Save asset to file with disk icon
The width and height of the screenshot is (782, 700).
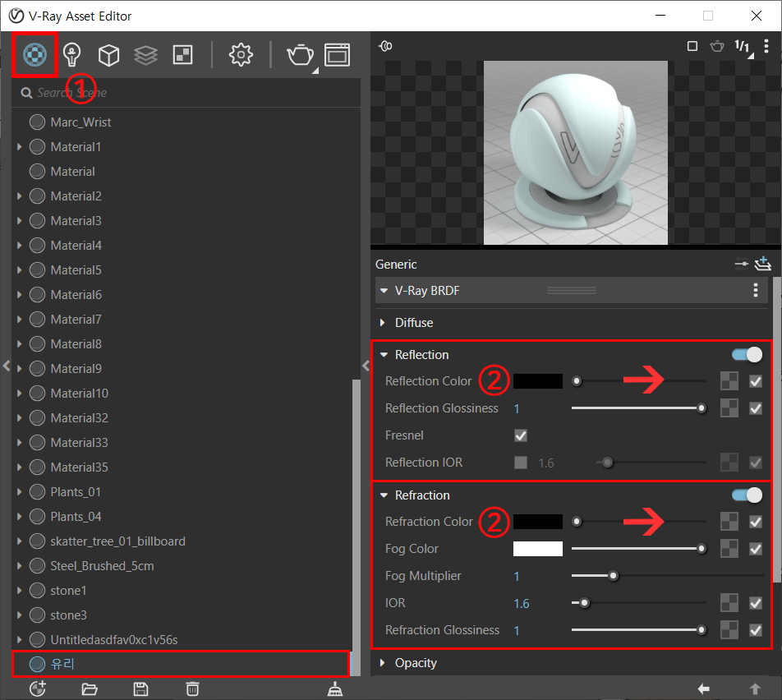point(140,689)
